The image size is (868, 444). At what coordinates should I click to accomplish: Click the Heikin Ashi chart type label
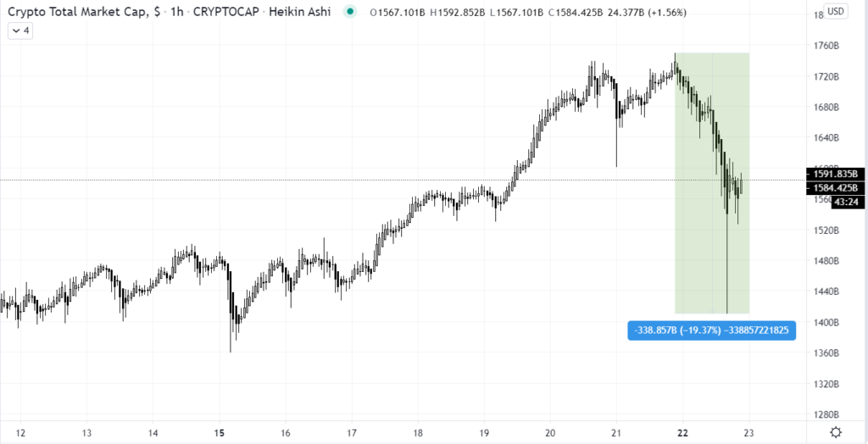[x=299, y=12]
